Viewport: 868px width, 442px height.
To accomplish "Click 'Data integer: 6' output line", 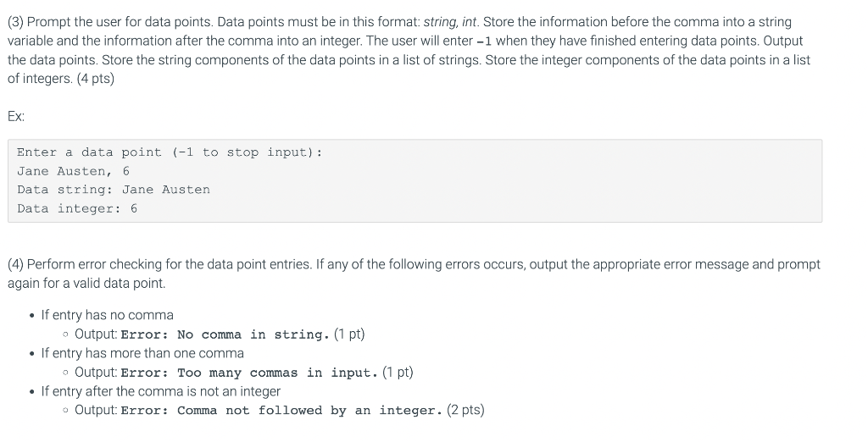I will 77,208.
